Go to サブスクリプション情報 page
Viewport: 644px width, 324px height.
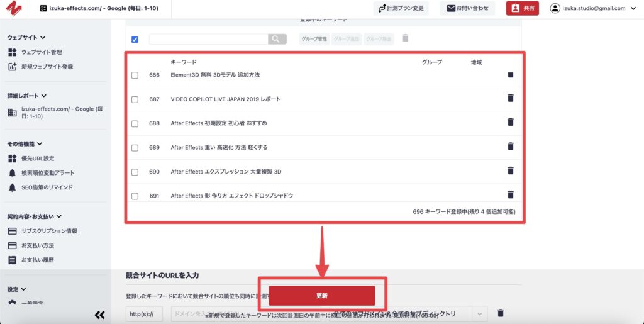49,231
